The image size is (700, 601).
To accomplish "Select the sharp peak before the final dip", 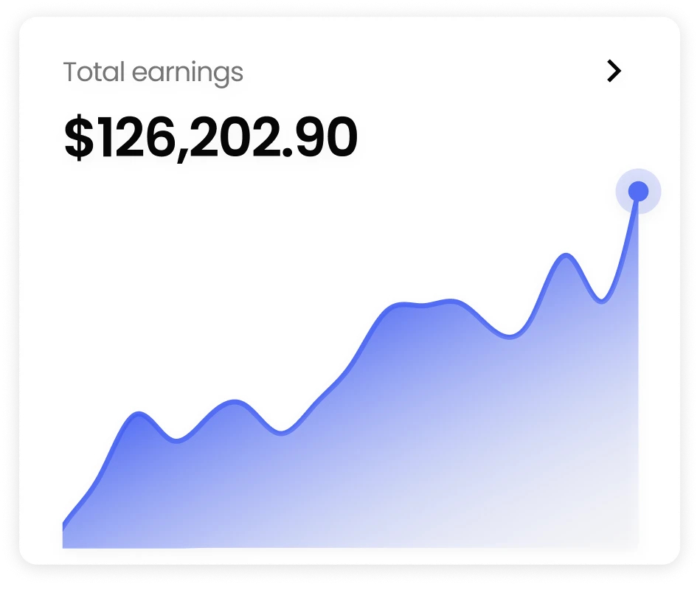I will (566, 256).
